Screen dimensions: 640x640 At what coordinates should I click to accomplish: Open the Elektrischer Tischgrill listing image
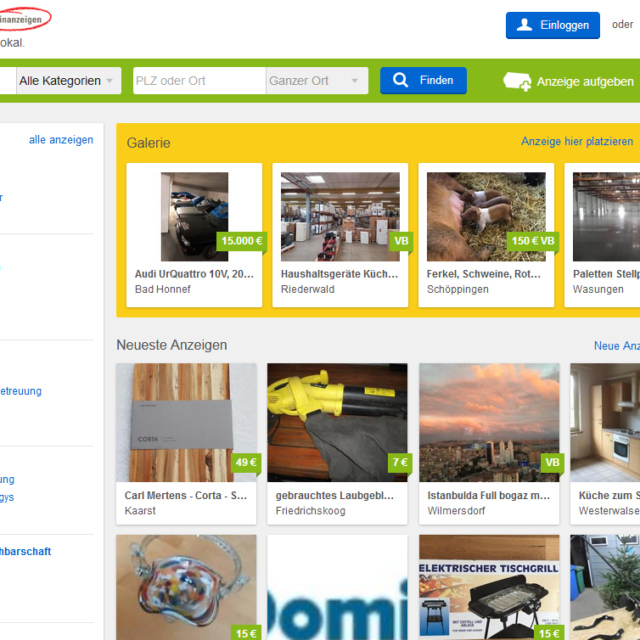coord(489,587)
